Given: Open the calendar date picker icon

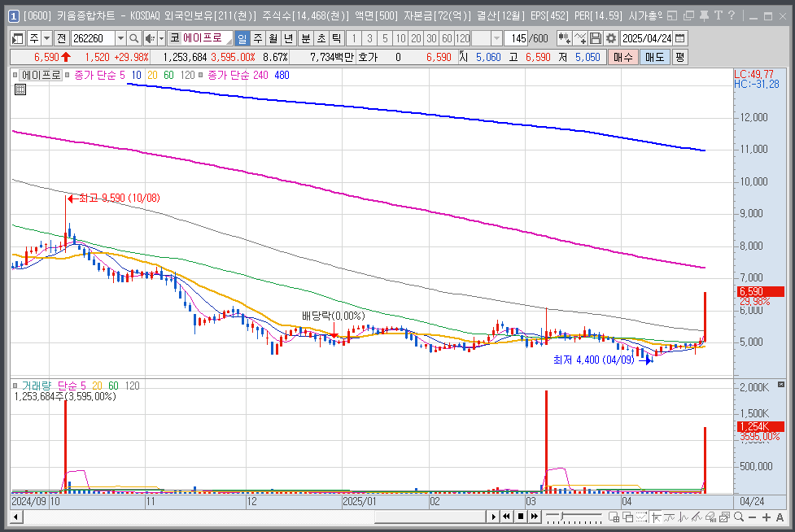Looking at the screenshot, I should tap(680, 38).
